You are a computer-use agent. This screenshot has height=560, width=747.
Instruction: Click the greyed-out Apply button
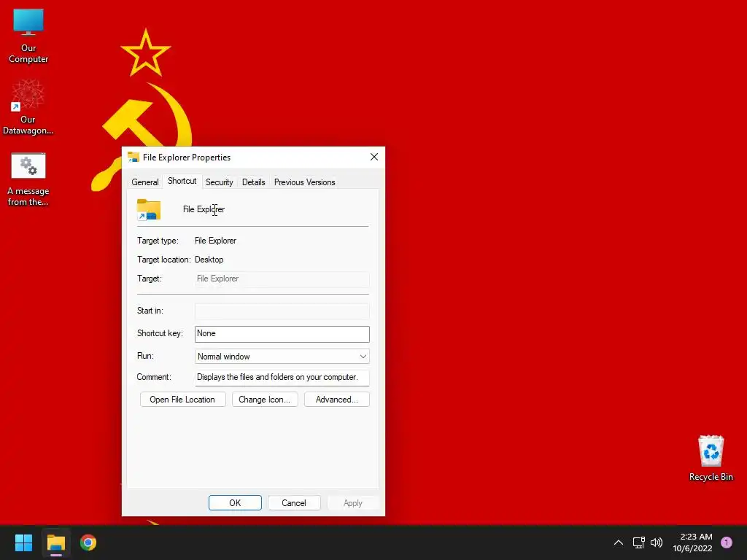click(353, 503)
